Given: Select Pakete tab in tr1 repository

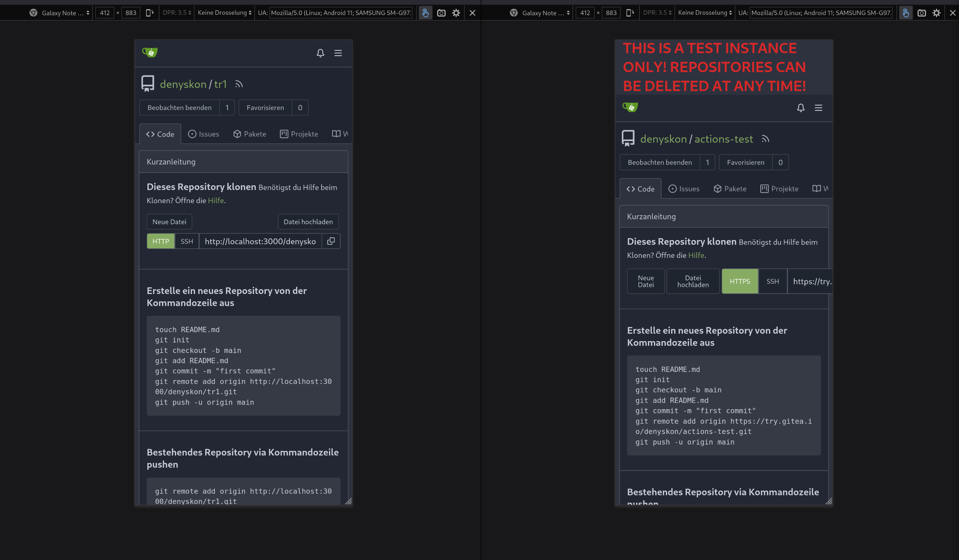Looking at the screenshot, I should (x=250, y=134).
